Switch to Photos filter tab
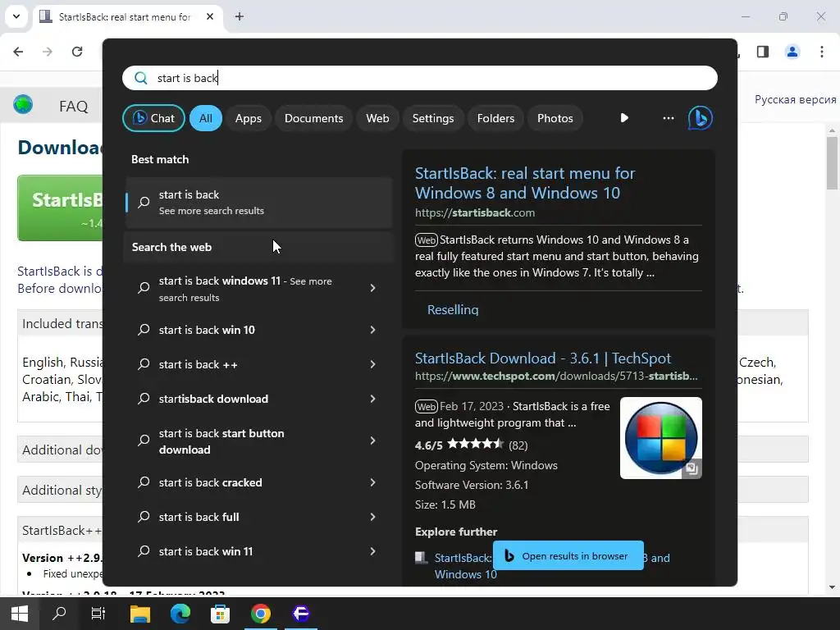The image size is (840, 630). (x=555, y=118)
